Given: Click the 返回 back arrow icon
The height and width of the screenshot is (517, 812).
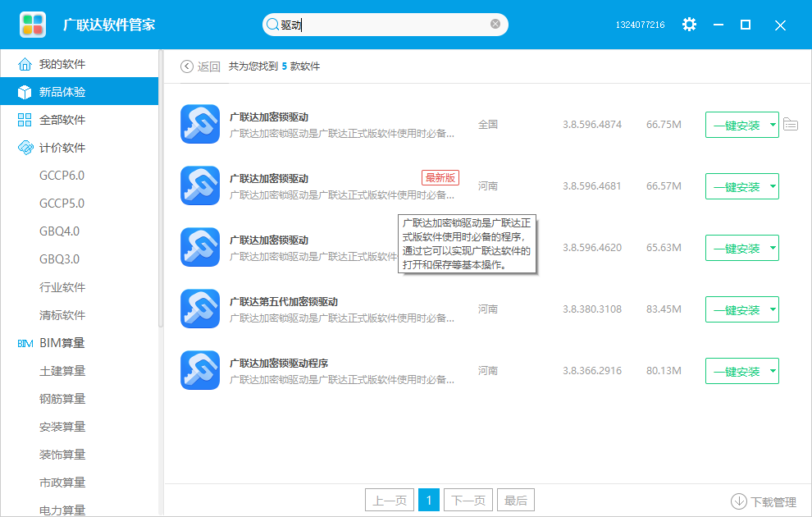Looking at the screenshot, I should click(x=187, y=66).
